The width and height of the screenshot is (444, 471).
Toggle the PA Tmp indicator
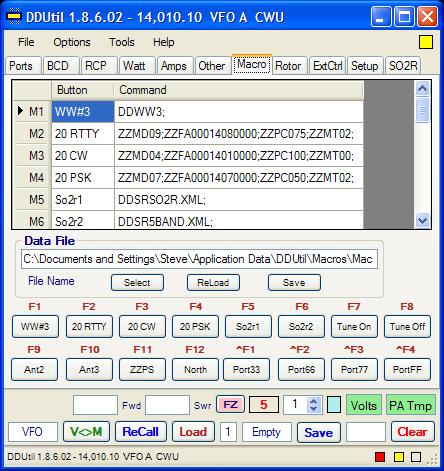coord(411,405)
